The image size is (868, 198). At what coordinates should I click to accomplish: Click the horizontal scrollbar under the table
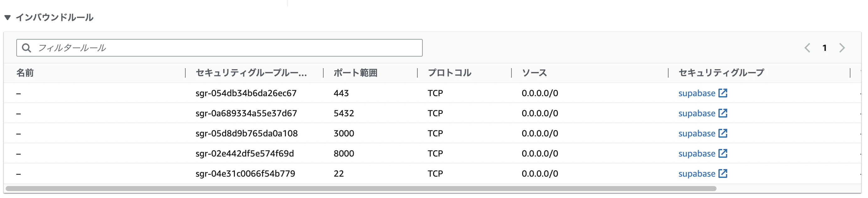(x=361, y=189)
